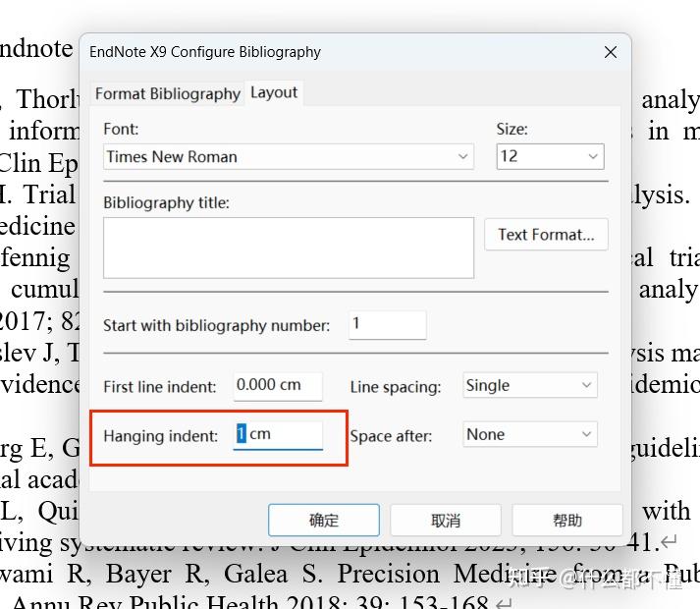Click the Line spacing: label
Image resolution: width=700 pixels, height=609 pixels.
396,387
